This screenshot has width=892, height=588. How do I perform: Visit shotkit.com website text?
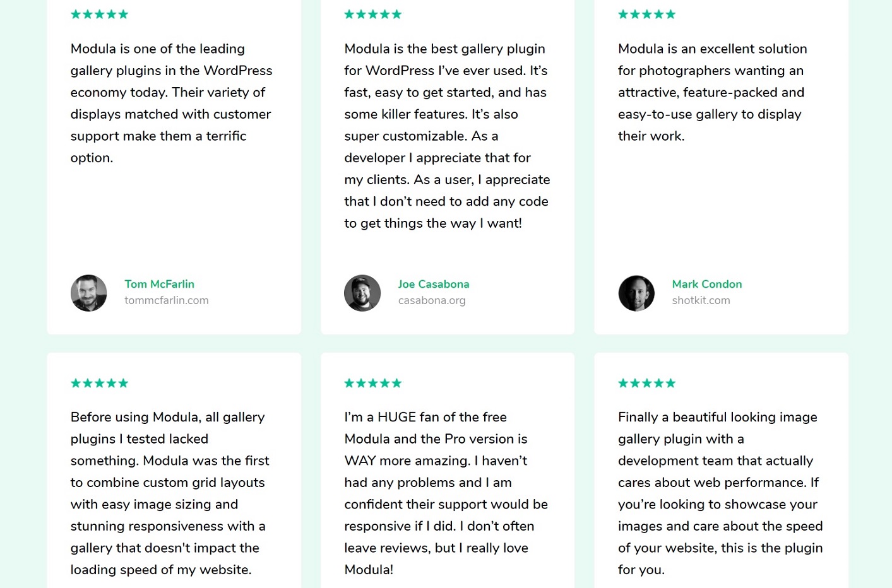coord(701,300)
